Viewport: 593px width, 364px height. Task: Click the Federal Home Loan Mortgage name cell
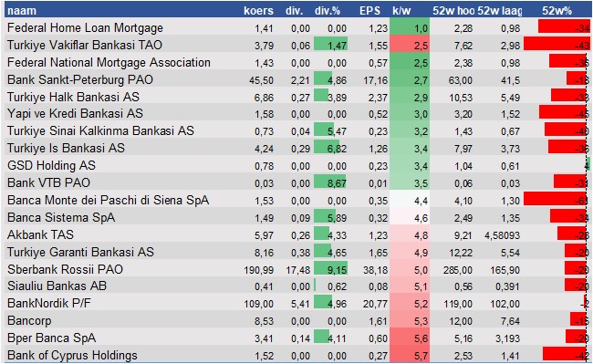point(85,28)
